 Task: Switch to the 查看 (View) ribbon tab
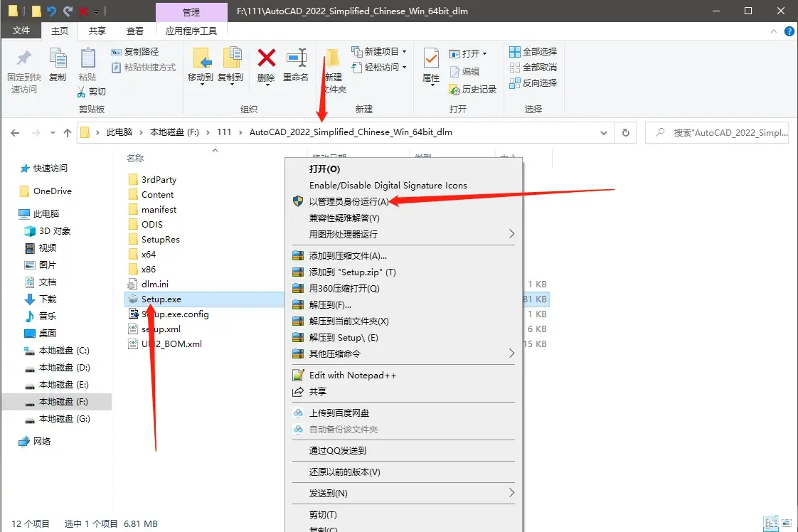pyautogui.click(x=135, y=31)
